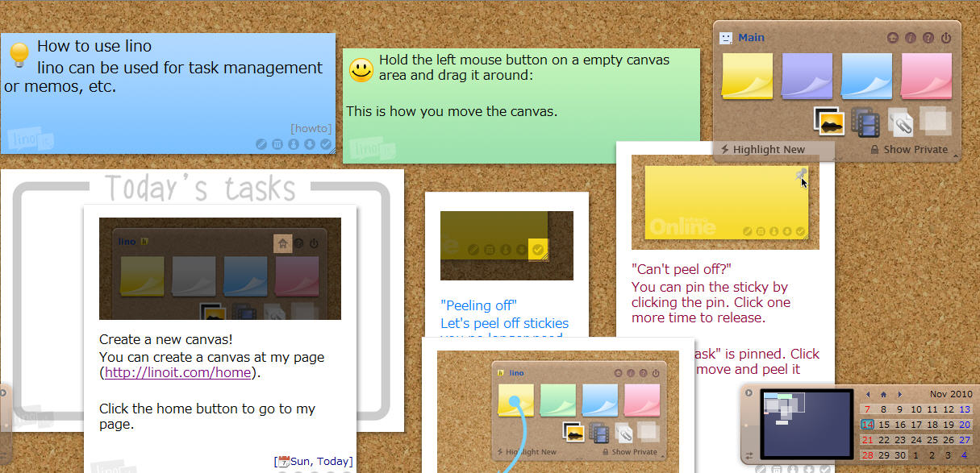Click the Nov 2010 calendar heading
Viewport: 980px width, 473px height.
pyautogui.click(x=951, y=394)
